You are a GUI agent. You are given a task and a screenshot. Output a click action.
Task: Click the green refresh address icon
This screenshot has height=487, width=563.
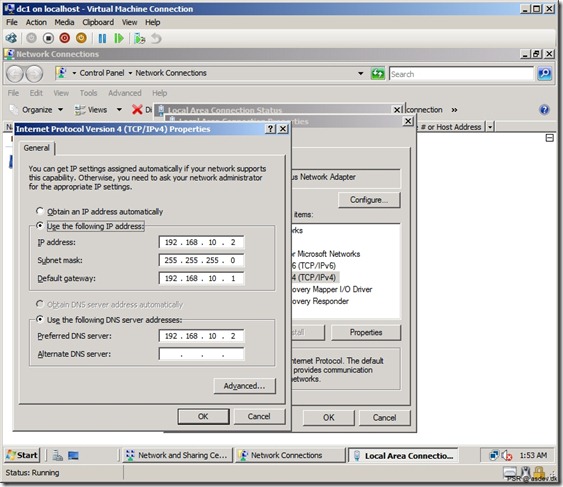pyautogui.click(x=377, y=74)
